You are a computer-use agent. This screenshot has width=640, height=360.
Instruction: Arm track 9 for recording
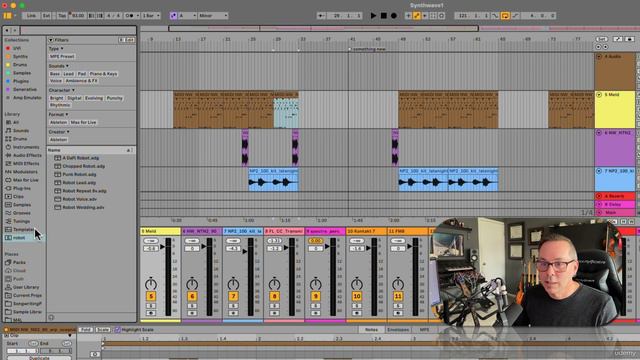tap(316, 313)
